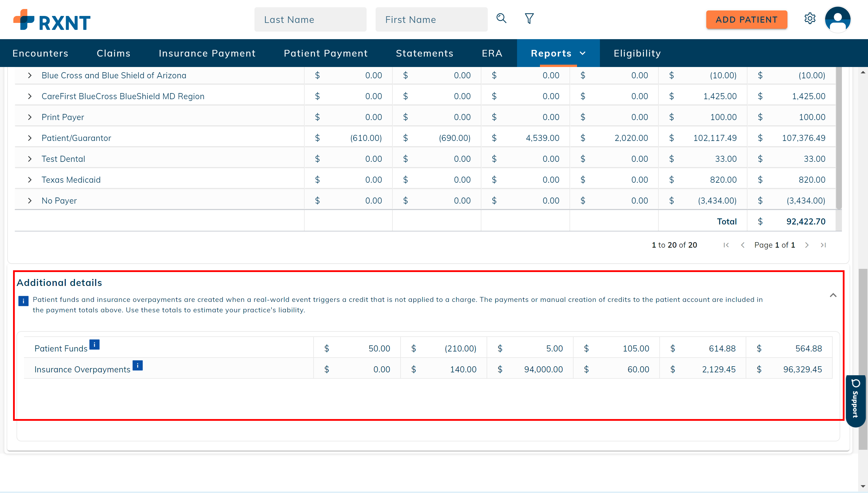Click the CareFirst 1,425.00 total cell
The width and height of the screenshot is (868, 493).
coord(809,96)
